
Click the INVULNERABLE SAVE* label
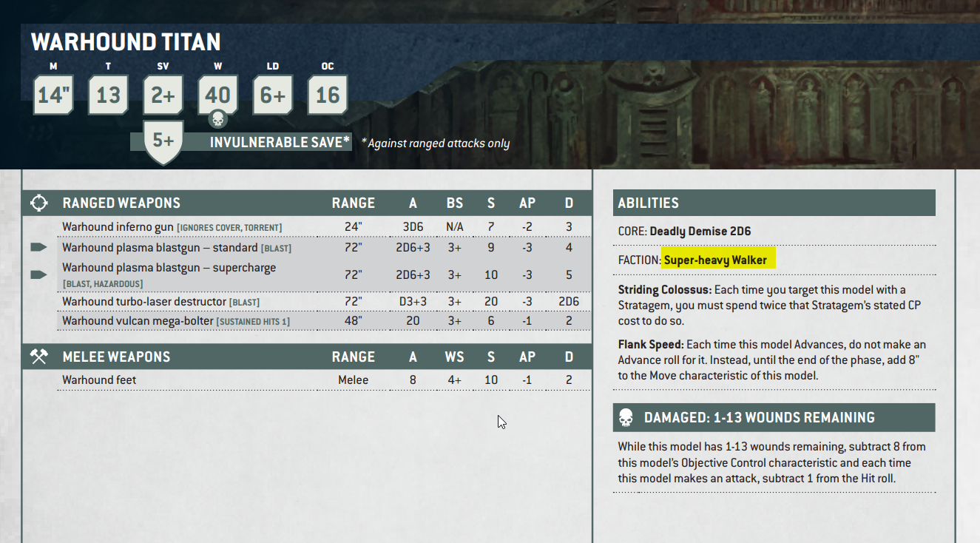coord(280,142)
